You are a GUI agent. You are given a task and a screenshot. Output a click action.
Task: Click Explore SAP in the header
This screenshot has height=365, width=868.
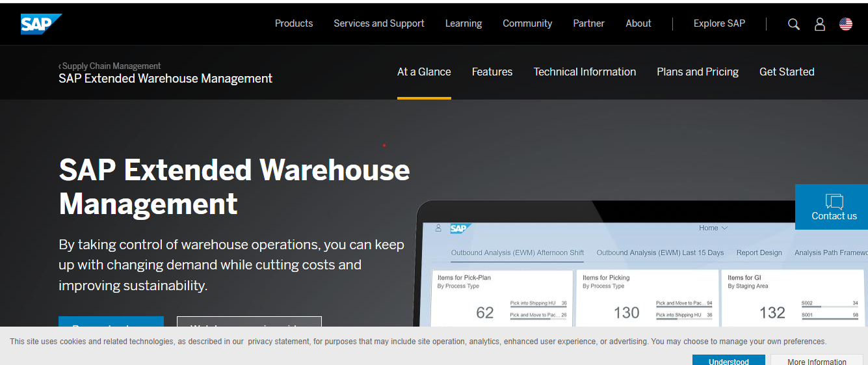[719, 23]
